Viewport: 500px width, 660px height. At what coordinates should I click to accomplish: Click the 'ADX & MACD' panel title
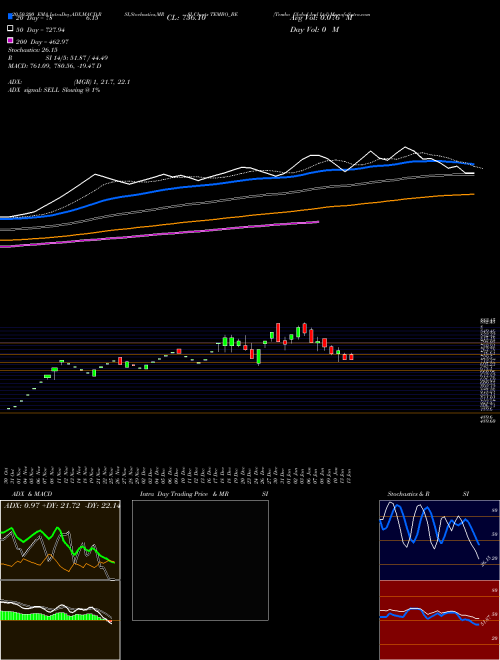point(32,494)
